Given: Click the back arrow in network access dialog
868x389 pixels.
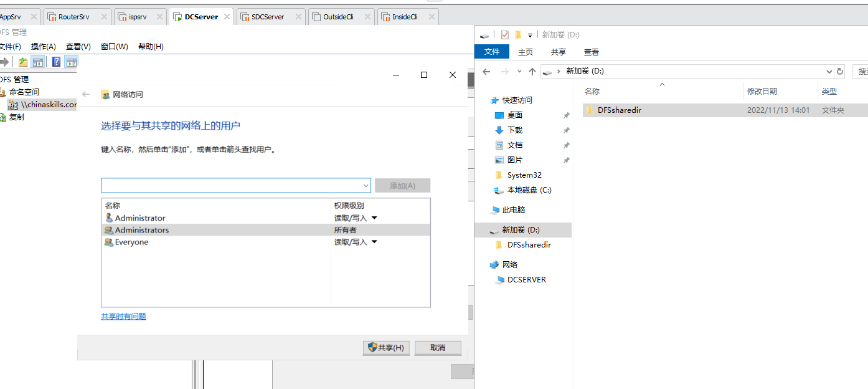Looking at the screenshot, I should tap(86, 94).
